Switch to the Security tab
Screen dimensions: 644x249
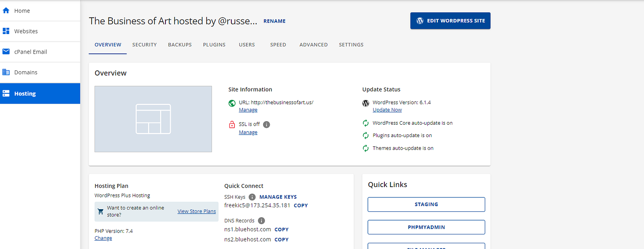pyautogui.click(x=145, y=45)
